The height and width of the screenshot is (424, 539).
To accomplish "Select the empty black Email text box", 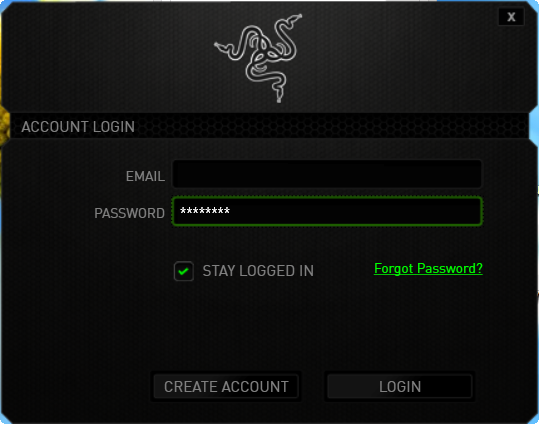I will [x=327, y=174].
